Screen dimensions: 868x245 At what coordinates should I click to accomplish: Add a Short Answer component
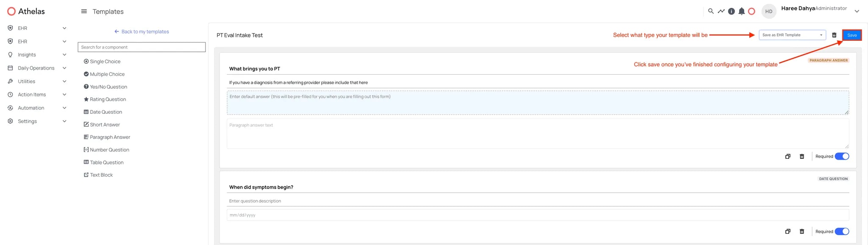pyautogui.click(x=102, y=124)
